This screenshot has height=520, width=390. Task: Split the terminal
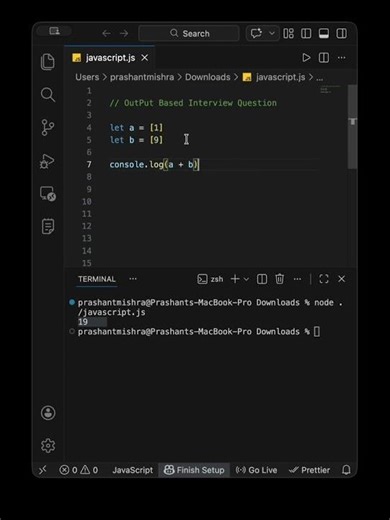pyautogui.click(x=262, y=279)
